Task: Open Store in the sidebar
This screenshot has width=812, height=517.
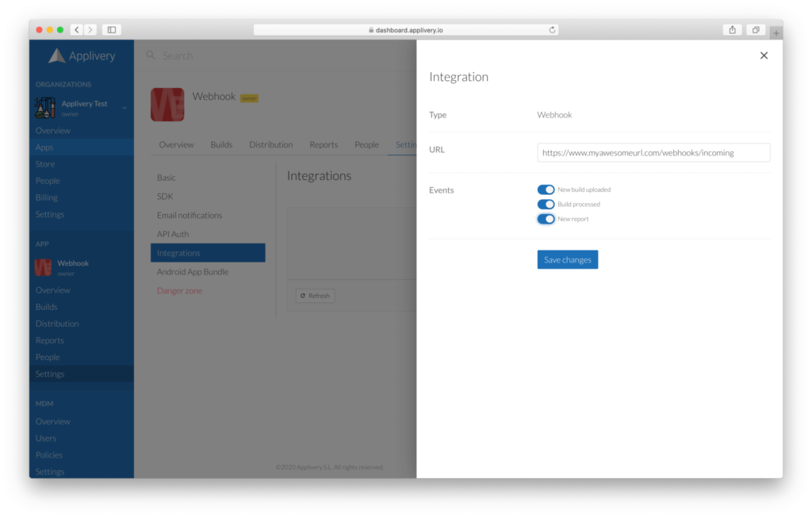Action: click(82, 163)
